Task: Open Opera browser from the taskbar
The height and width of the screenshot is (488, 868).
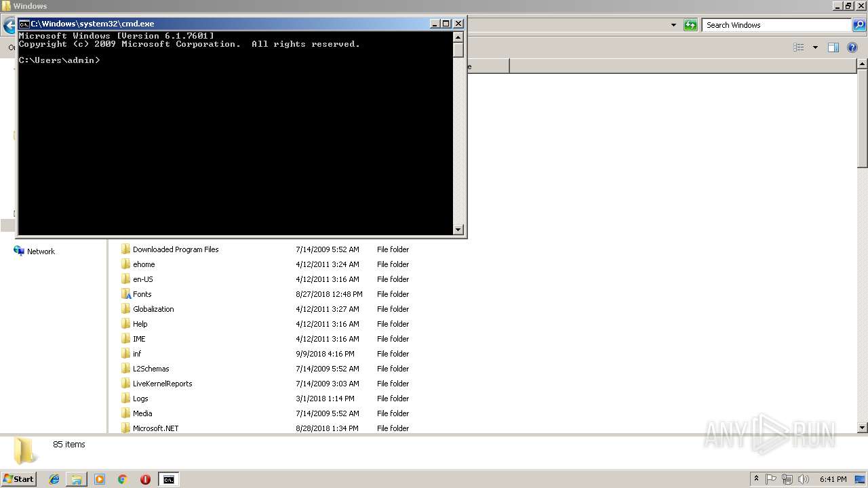Action: point(145,479)
